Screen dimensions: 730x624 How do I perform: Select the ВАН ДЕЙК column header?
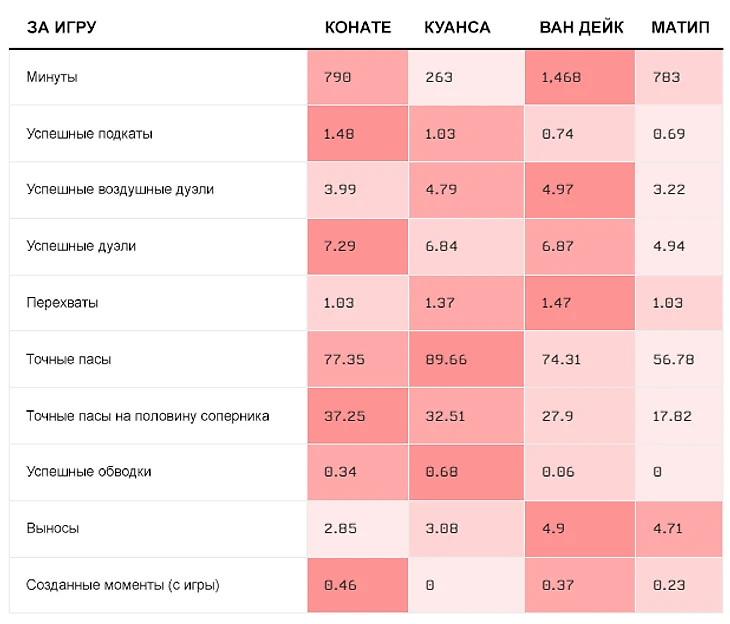[581, 27]
